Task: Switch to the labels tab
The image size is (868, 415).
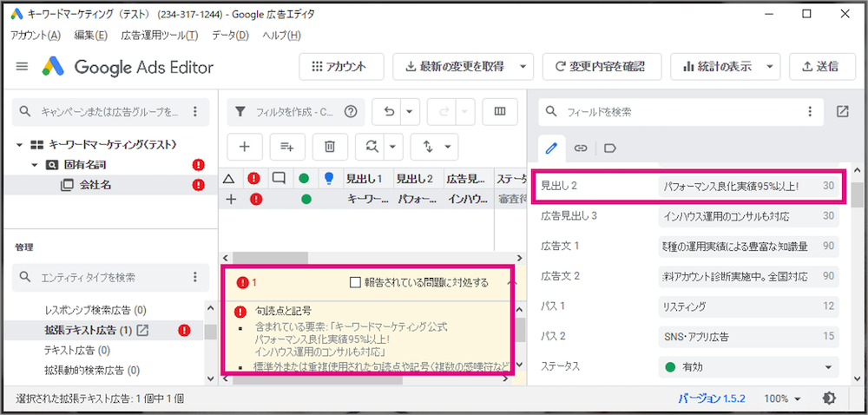Action: tap(610, 148)
